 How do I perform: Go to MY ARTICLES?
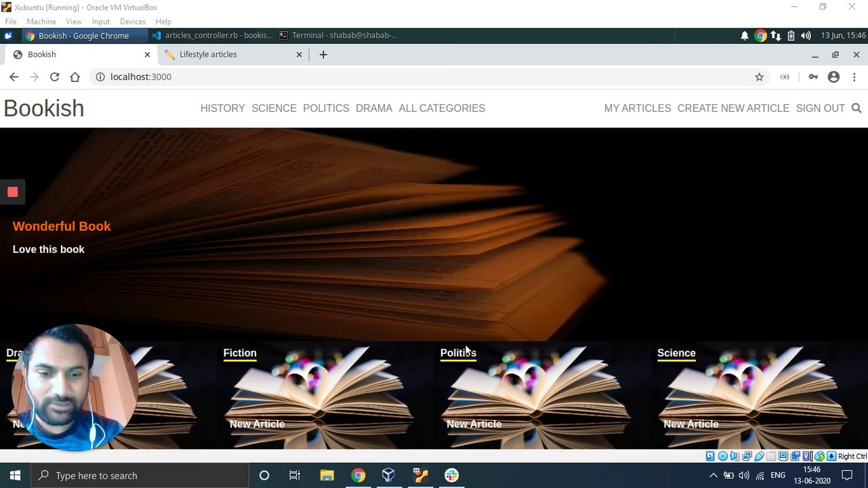[638, 108]
